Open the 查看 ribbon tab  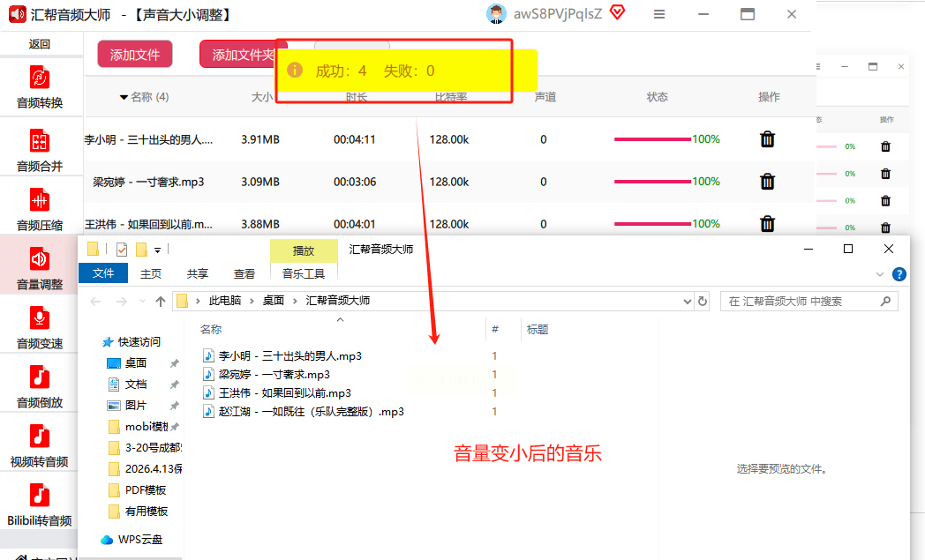pyautogui.click(x=244, y=273)
